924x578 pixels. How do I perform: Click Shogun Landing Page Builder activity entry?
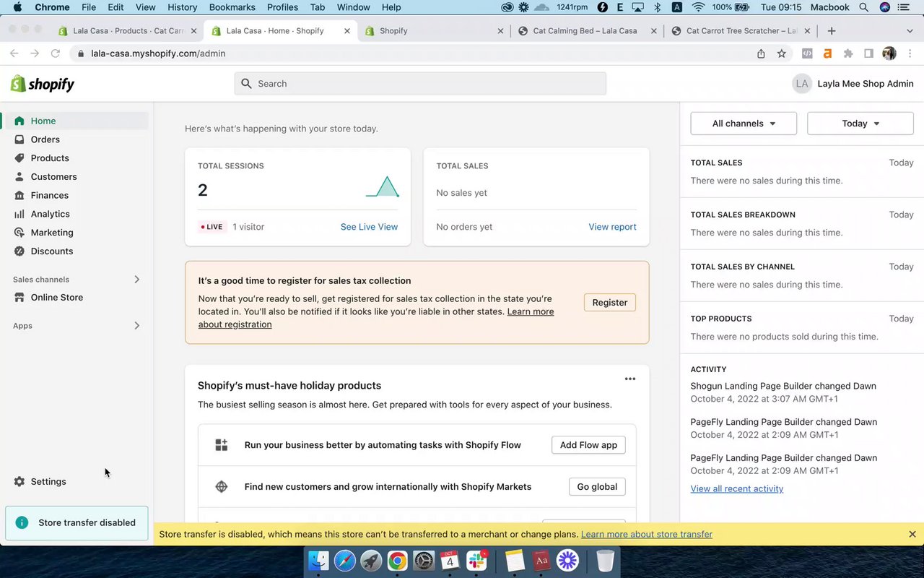click(x=783, y=392)
